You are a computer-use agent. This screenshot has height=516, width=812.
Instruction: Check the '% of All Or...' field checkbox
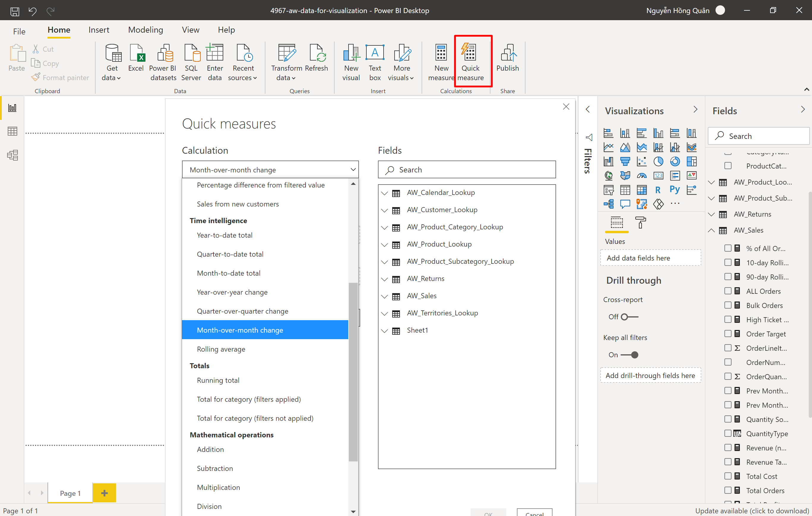coord(728,248)
